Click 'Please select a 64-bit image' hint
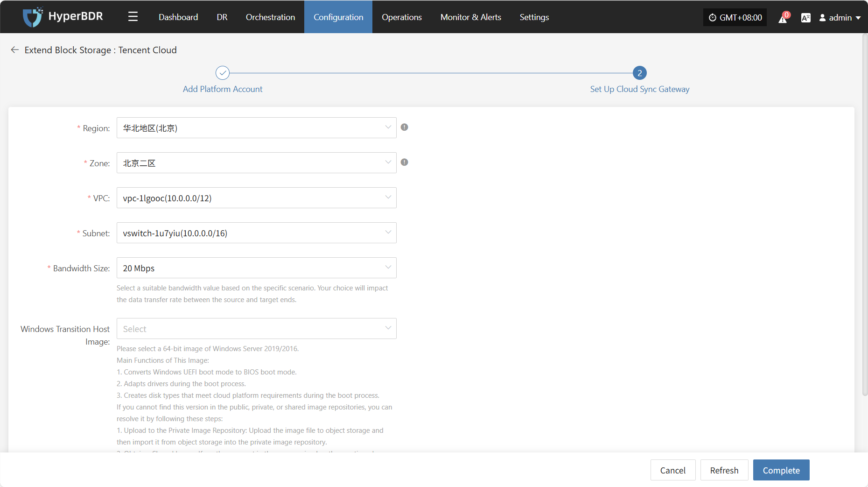Image resolution: width=868 pixels, height=487 pixels. click(208, 348)
